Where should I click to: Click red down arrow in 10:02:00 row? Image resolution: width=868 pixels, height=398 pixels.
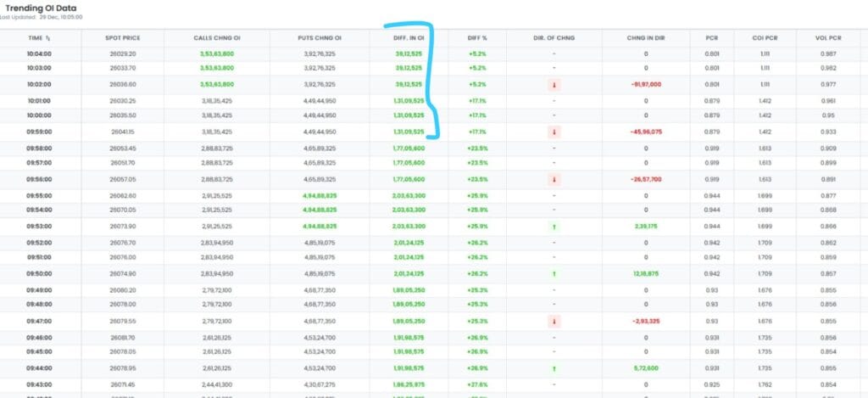point(554,85)
